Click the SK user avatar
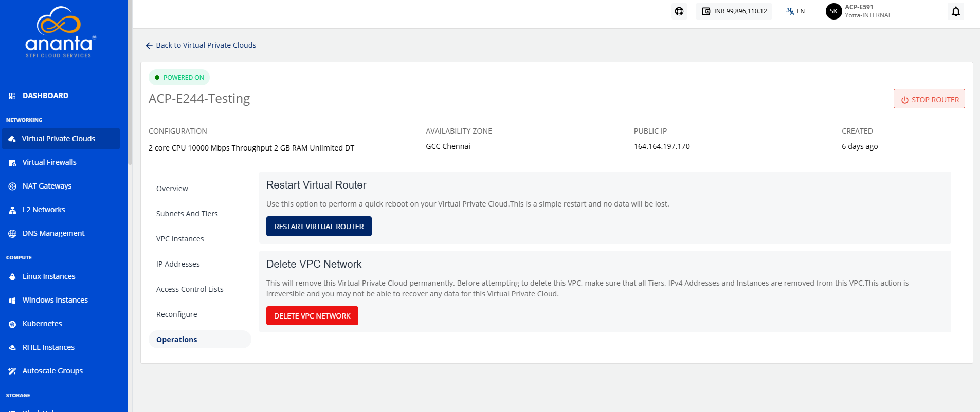The image size is (980, 412). [x=833, y=11]
